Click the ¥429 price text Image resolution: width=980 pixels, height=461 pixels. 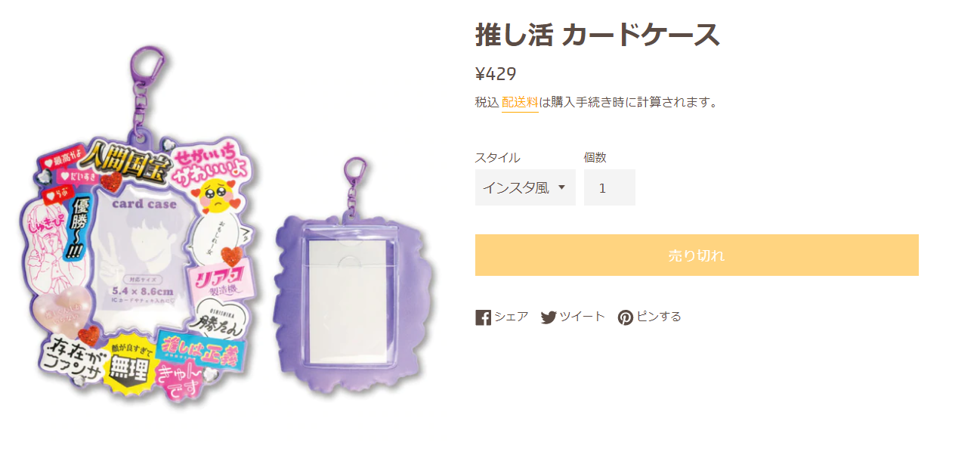(496, 74)
